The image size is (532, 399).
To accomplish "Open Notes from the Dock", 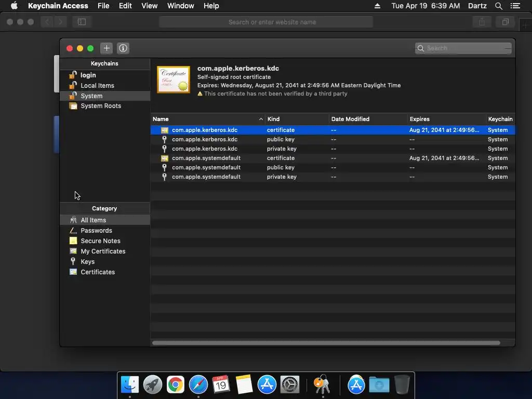I will pyautogui.click(x=244, y=384).
